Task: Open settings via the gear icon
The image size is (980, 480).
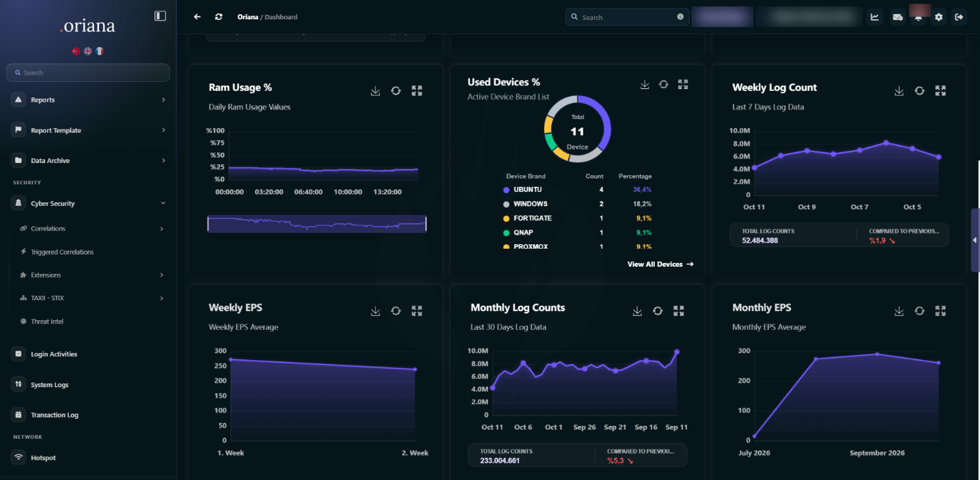Action: (939, 17)
